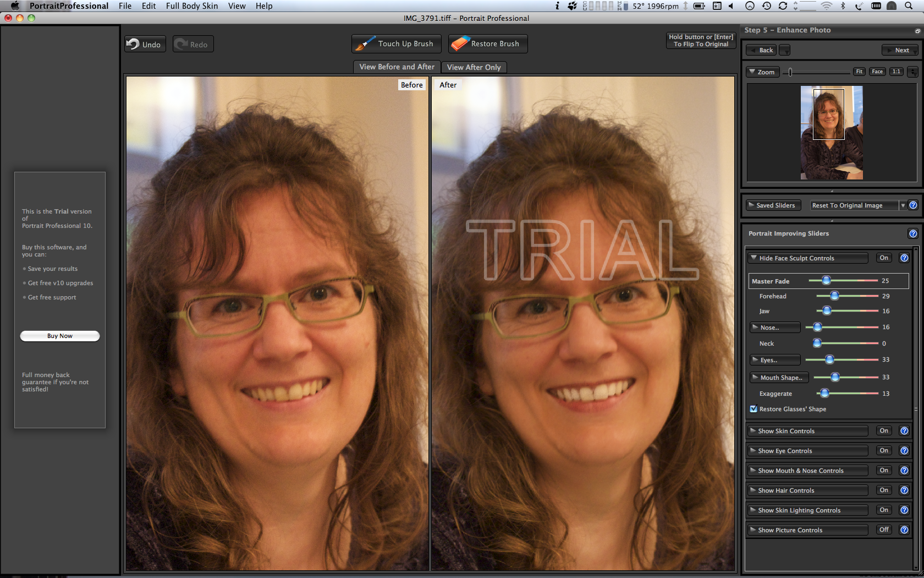Toggle Mouth & Nose Controls On button
This screenshot has height=578, width=924.
point(884,470)
